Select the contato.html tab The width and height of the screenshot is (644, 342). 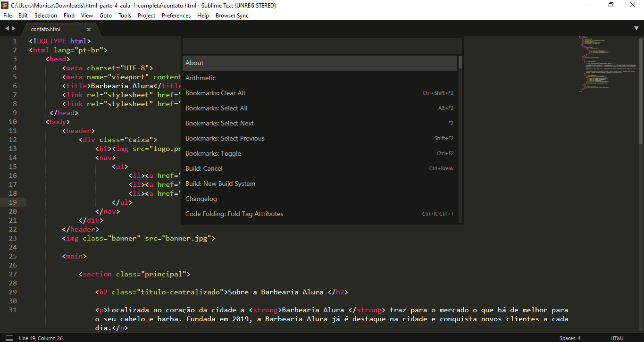tap(46, 29)
